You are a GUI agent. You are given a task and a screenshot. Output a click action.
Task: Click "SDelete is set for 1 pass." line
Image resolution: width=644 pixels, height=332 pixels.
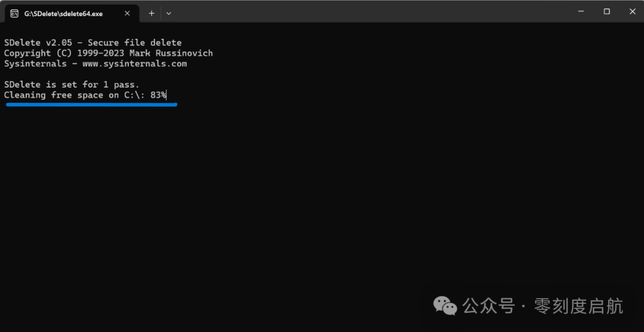[x=72, y=85]
